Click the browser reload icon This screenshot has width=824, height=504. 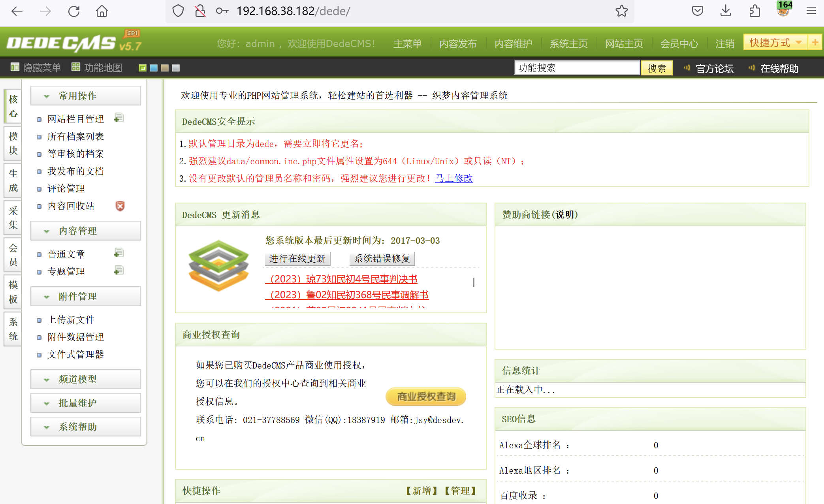click(x=73, y=11)
